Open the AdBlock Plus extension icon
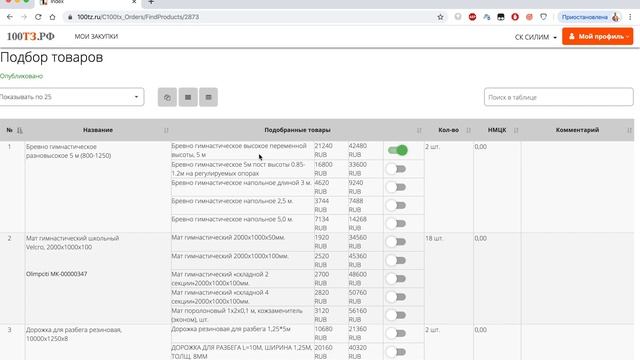 tap(472, 17)
